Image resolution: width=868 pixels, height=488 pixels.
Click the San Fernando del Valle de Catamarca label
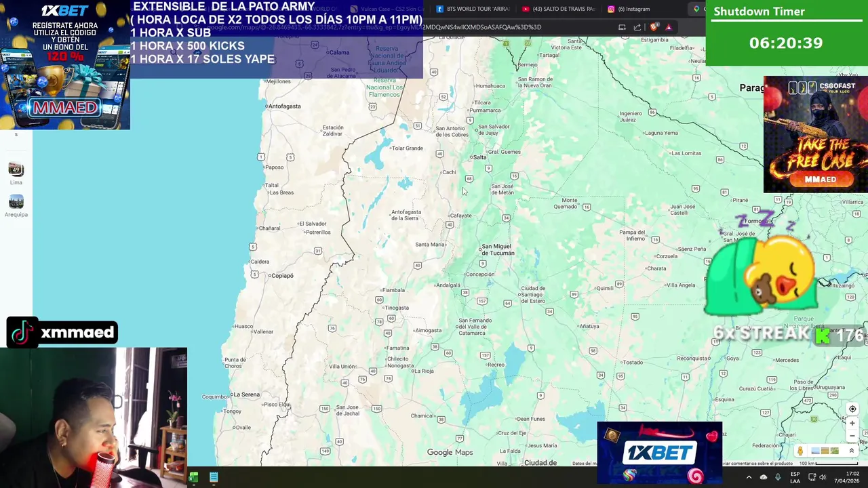click(475, 327)
